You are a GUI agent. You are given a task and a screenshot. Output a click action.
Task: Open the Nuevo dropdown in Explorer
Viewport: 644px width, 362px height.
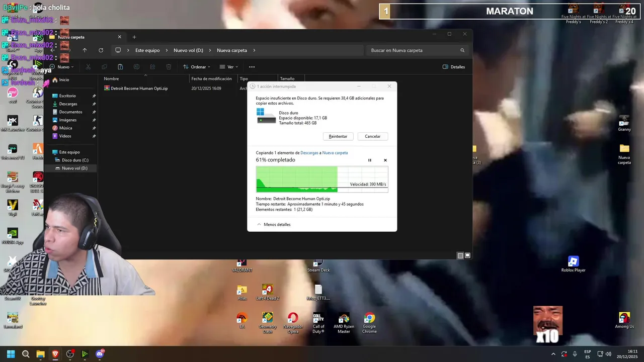(61, 67)
